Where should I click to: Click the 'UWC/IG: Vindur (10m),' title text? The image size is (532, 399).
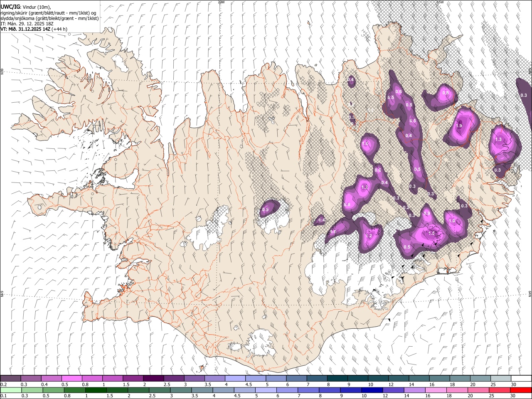click(26, 7)
